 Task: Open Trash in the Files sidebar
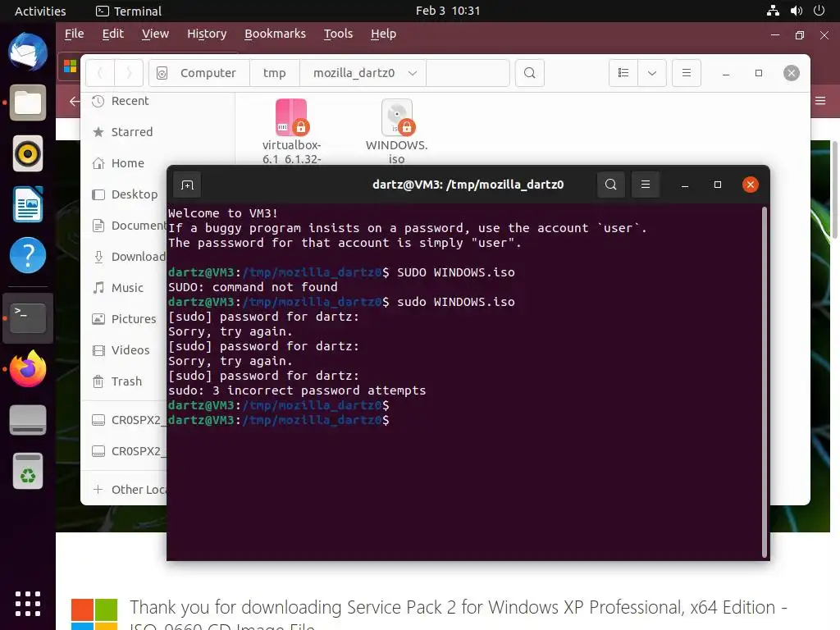point(126,381)
